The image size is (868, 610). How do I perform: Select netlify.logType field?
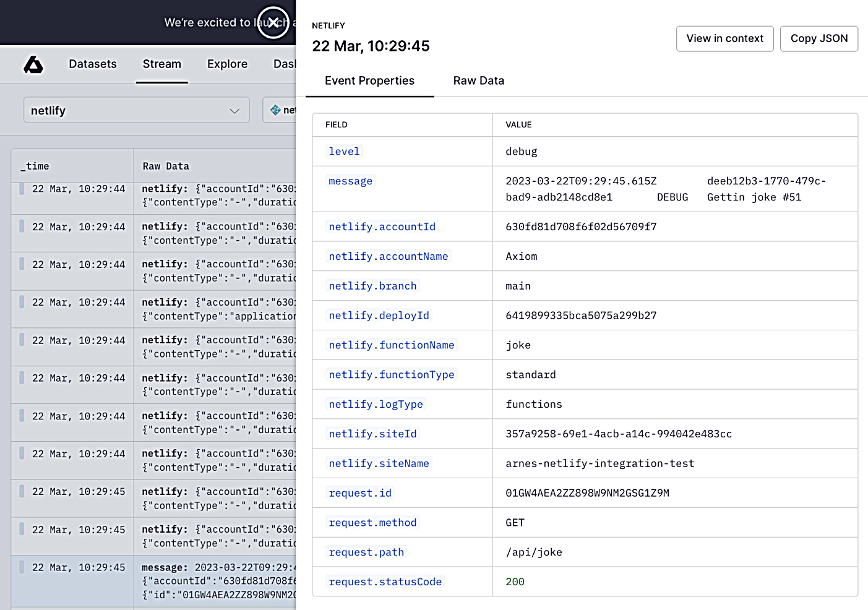pos(376,404)
